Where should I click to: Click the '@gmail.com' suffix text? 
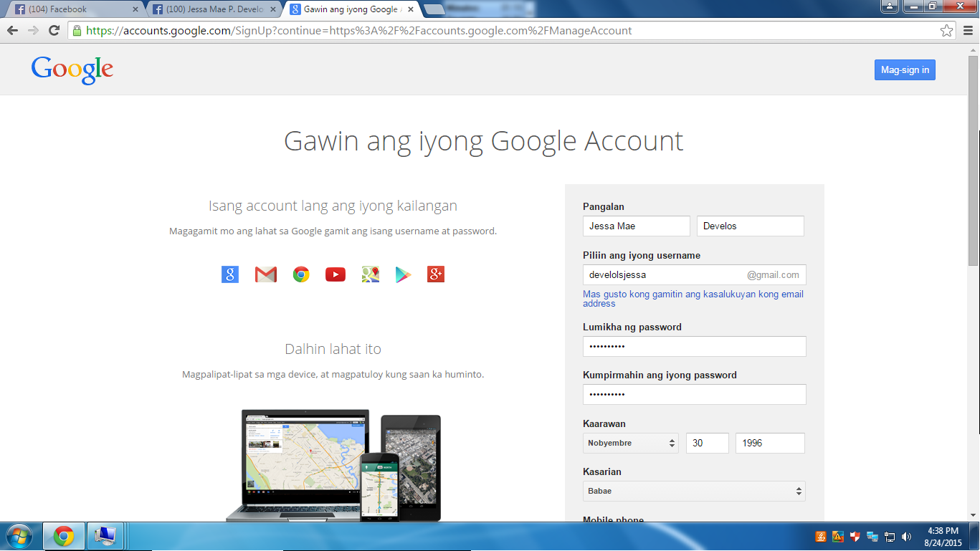point(773,274)
